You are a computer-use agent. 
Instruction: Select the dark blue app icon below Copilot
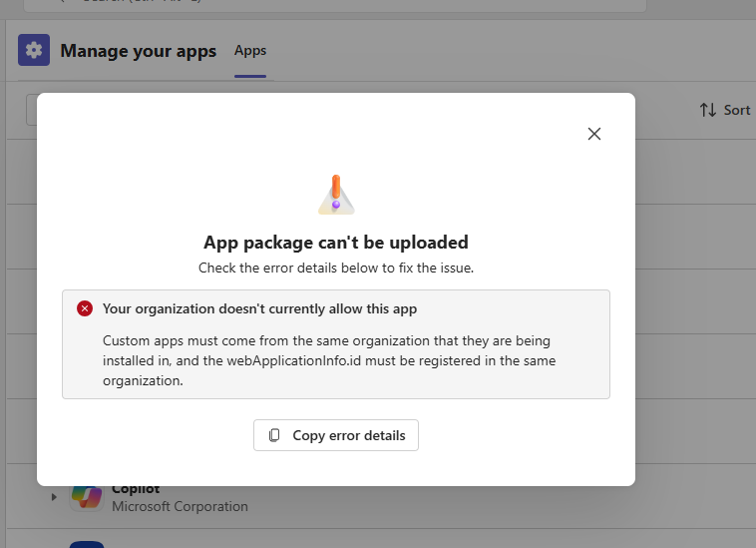tap(87, 545)
